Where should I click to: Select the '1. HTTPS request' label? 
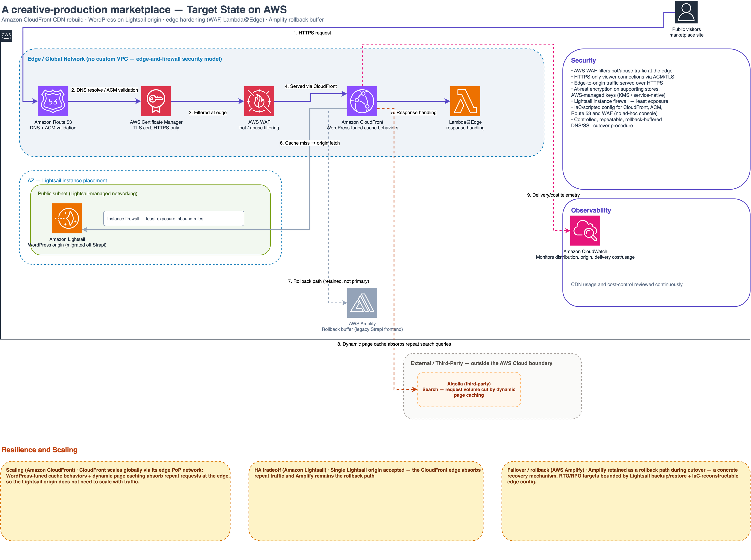click(312, 33)
